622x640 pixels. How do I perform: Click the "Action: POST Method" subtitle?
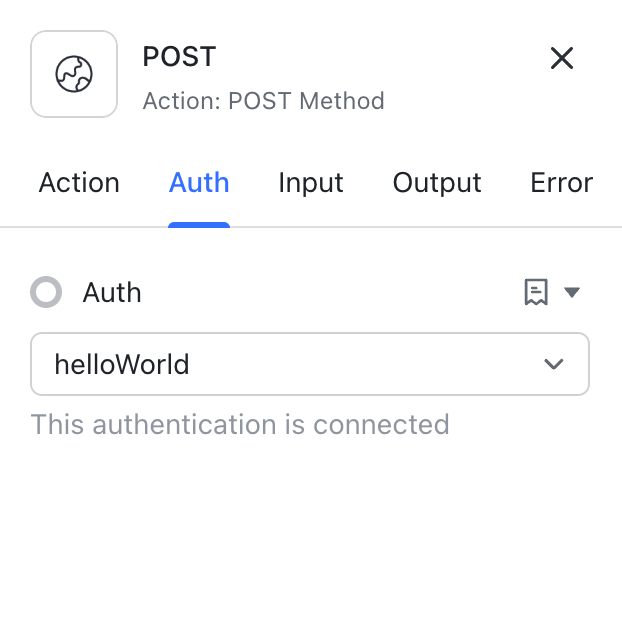point(263,101)
